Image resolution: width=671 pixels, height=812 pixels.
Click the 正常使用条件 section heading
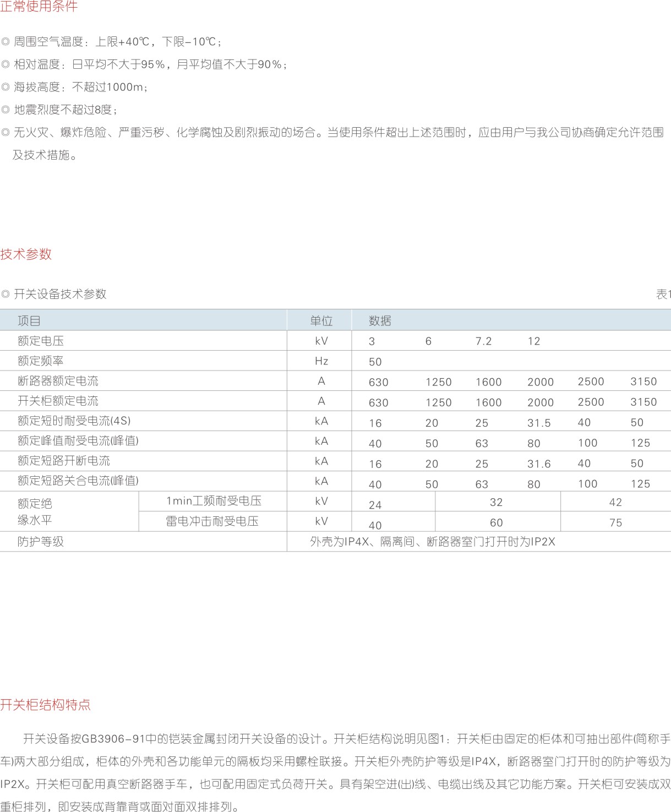[x=39, y=7]
